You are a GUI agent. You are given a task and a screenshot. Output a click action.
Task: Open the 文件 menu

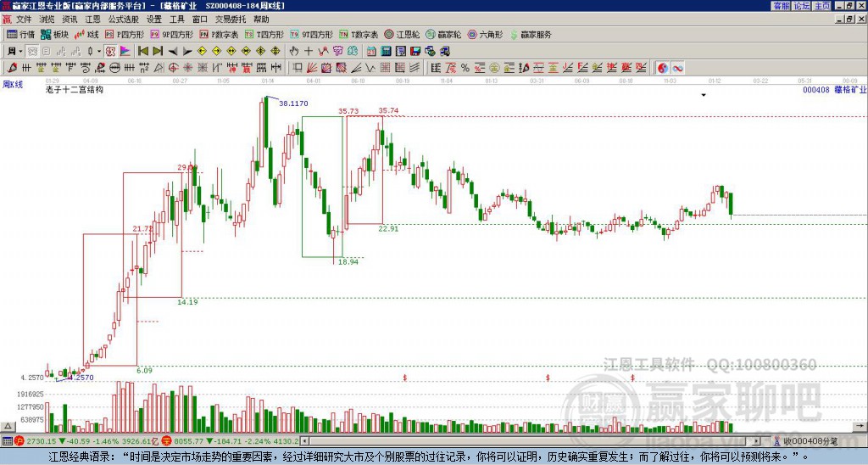tap(24, 20)
